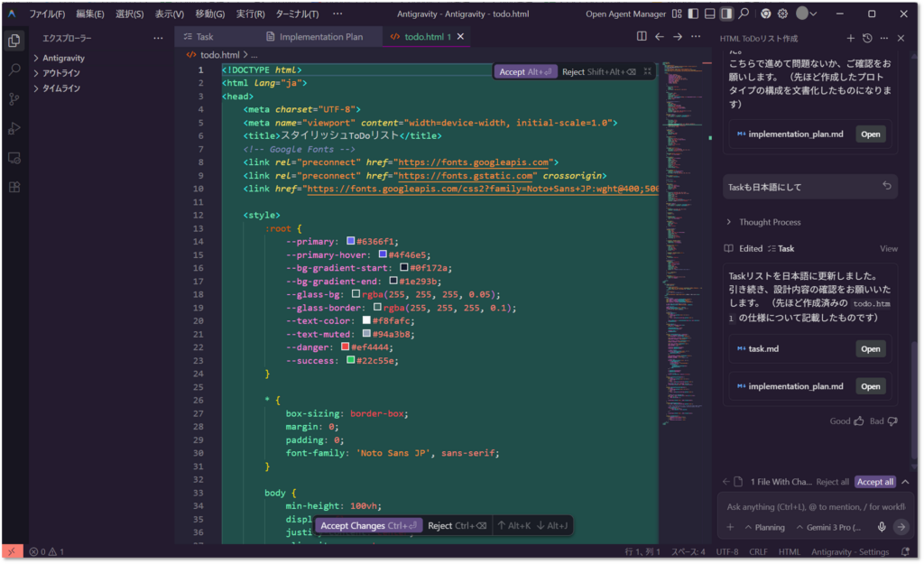
Task: Open task.md with Open button
Action: (870, 348)
